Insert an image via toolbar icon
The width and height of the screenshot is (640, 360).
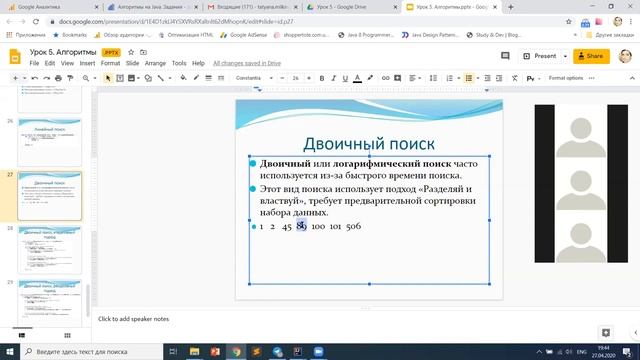(131, 78)
